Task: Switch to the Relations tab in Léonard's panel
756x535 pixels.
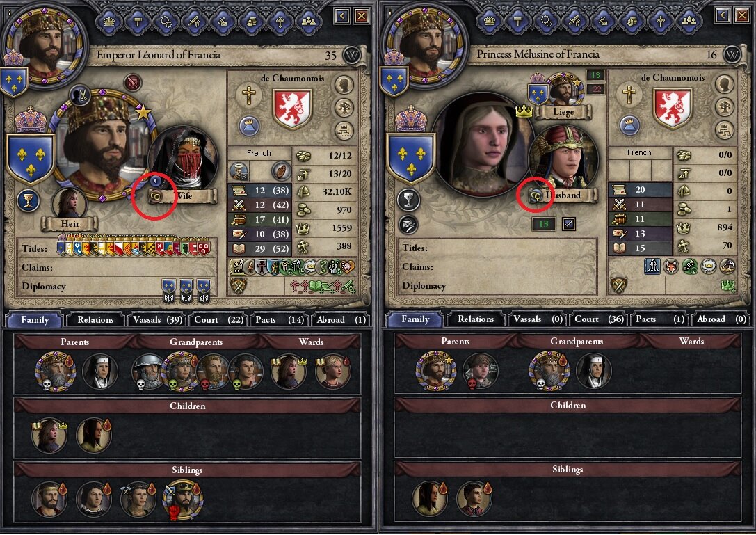Action: (95, 319)
